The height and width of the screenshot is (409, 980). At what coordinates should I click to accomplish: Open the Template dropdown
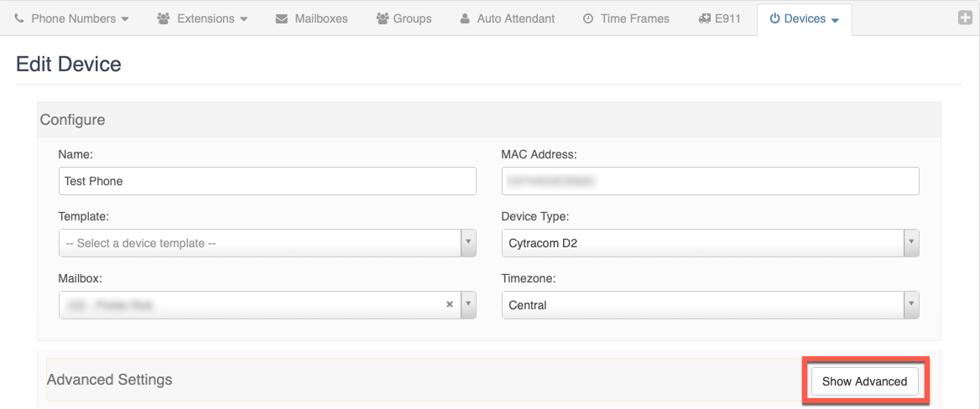click(x=468, y=243)
